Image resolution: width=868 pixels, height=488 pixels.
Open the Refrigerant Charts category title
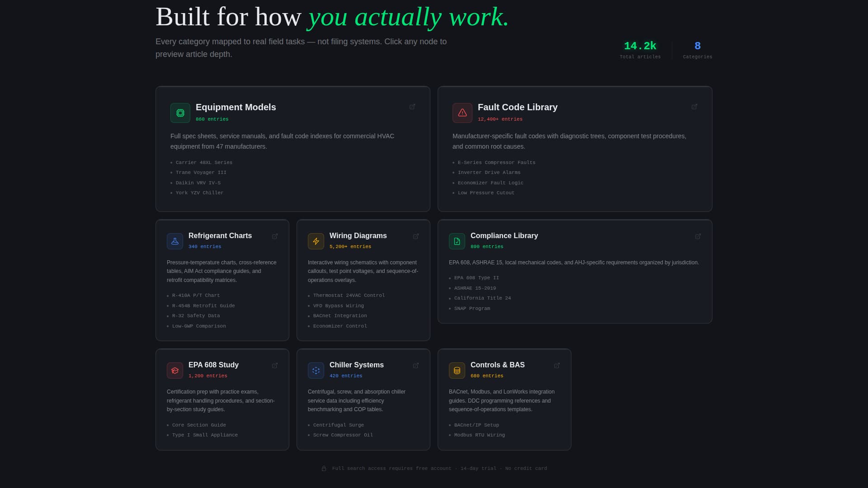[x=220, y=236]
